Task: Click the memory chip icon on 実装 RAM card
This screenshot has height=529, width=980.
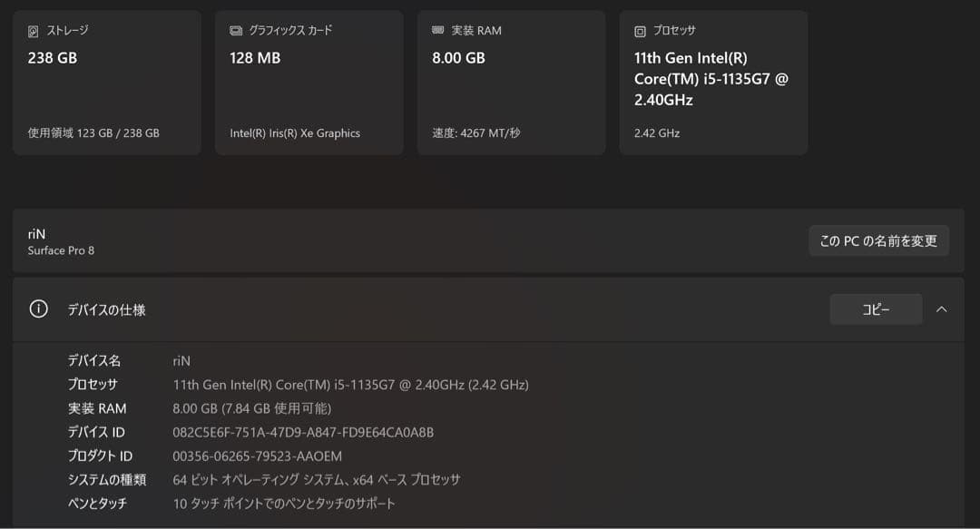Action: point(437,30)
